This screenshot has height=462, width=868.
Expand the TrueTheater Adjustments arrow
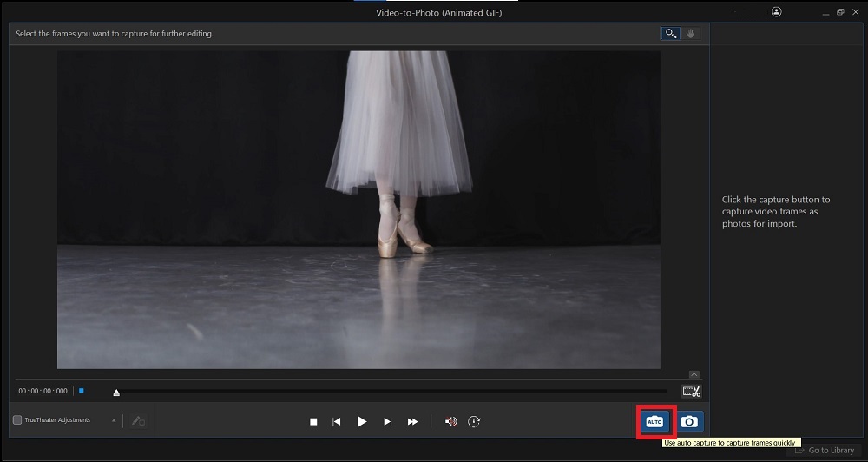115,421
